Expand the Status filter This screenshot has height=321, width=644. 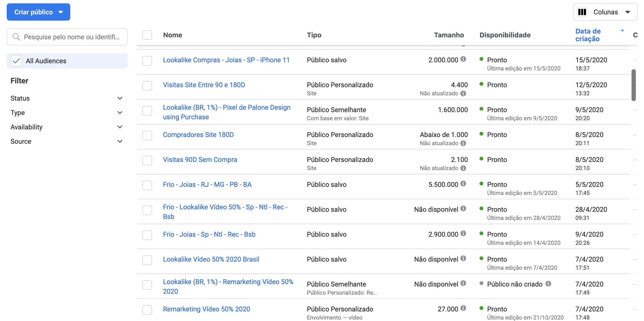coord(66,98)
